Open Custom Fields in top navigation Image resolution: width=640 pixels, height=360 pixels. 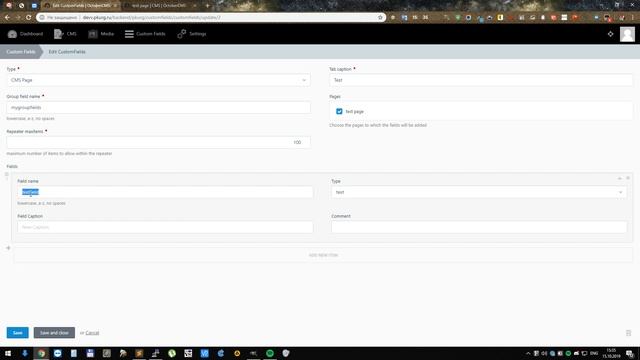(145, 34)
